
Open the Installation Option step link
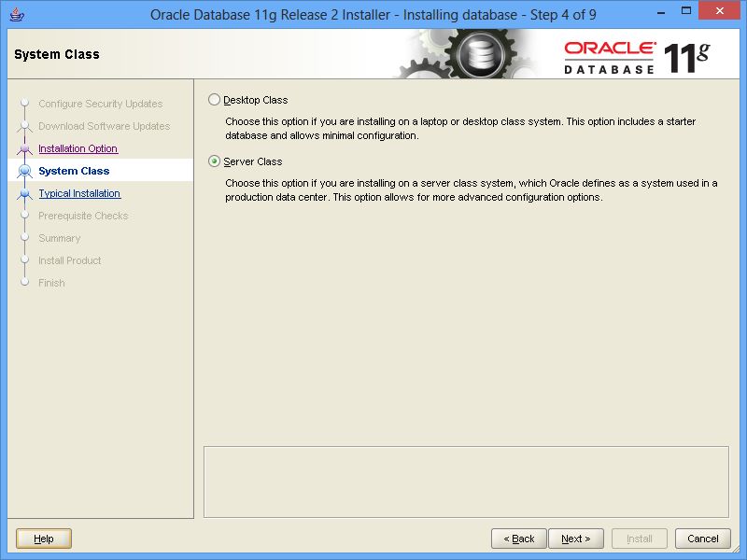pyautogui.click(x=78, y=148)
